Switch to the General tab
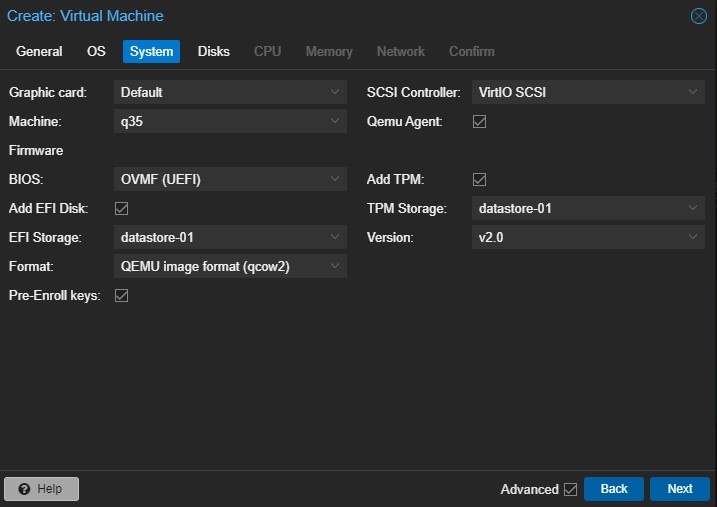Viewport: 717px width, 507px height. (x=39, y=51)
